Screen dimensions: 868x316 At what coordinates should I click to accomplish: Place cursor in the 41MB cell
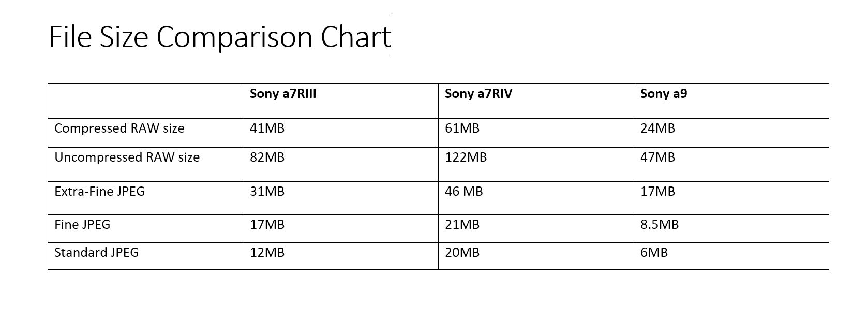click(x=340, y=133)
